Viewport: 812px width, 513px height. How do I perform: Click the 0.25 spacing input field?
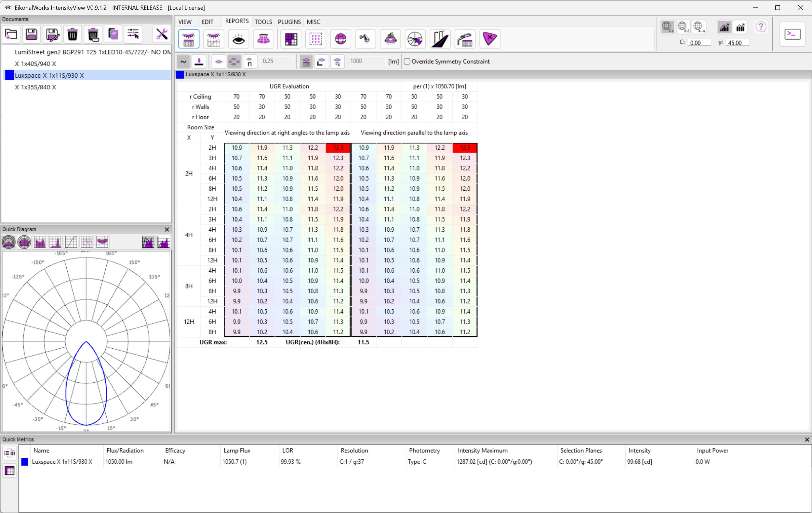[x=277, y=61]
